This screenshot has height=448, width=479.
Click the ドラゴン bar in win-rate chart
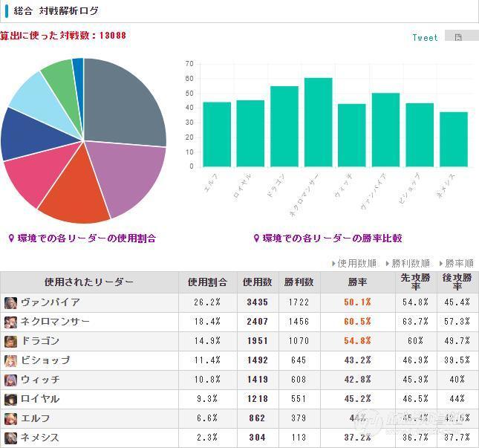click(284, 126)
